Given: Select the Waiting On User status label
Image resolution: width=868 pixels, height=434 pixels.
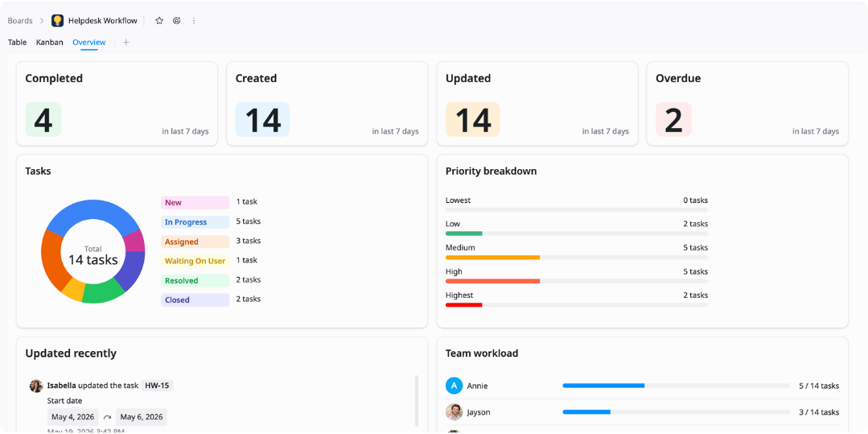Looking at the screenshot, I should (x=195, y=261).
